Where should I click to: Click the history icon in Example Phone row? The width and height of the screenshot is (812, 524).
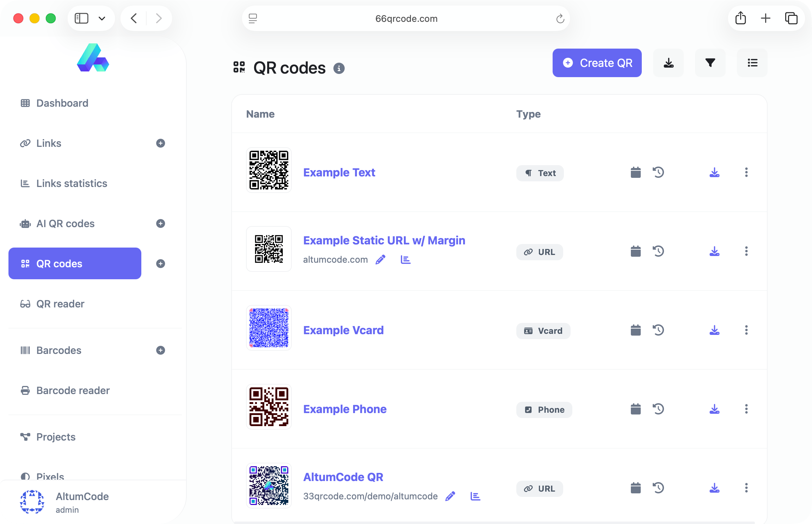tap(658, 409)
